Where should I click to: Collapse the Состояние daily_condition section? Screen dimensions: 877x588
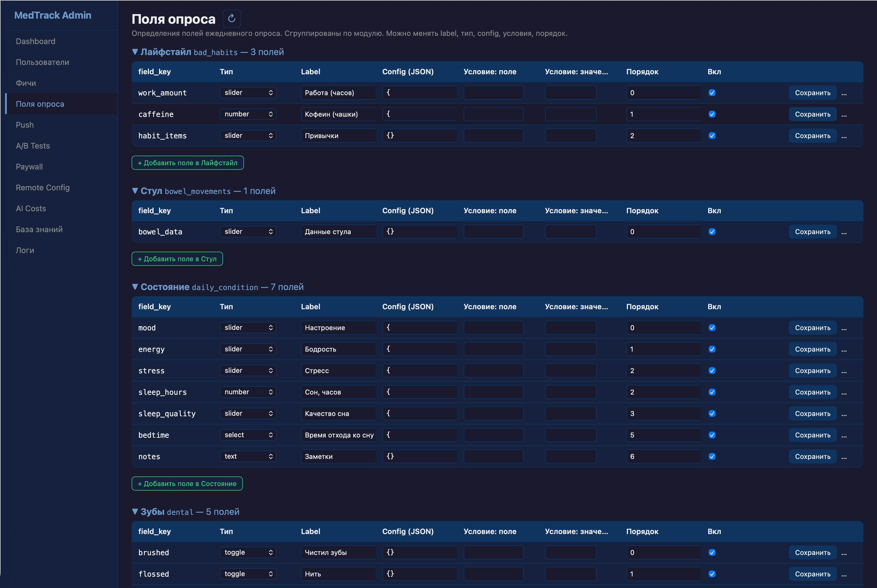135,287
